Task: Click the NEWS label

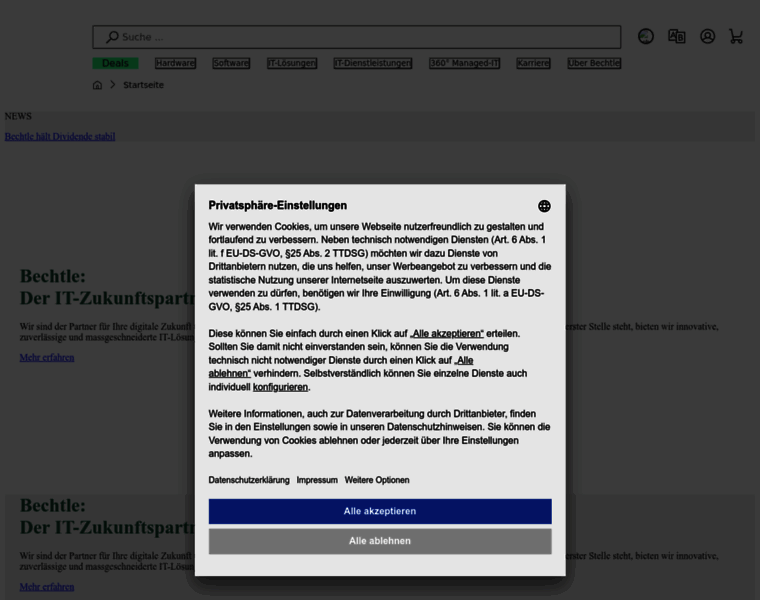Action: (x=18, y=116)
